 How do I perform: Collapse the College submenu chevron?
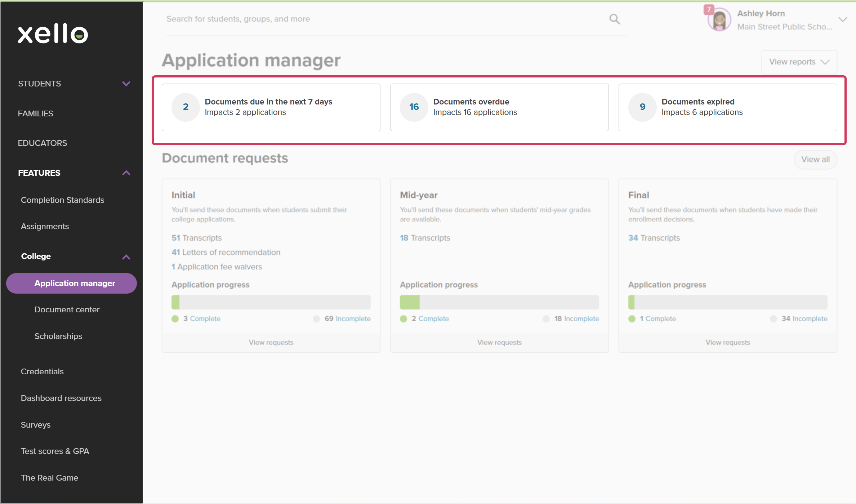point(126,257)
